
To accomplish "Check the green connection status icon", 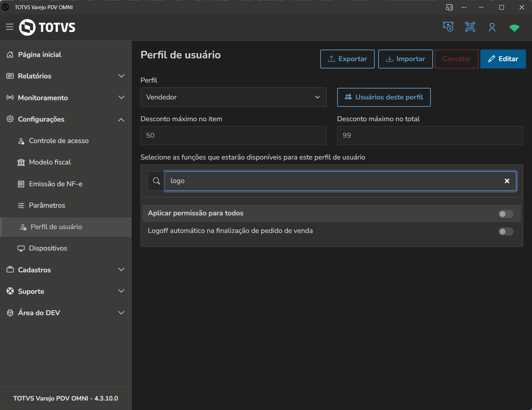I will (514, 28).
